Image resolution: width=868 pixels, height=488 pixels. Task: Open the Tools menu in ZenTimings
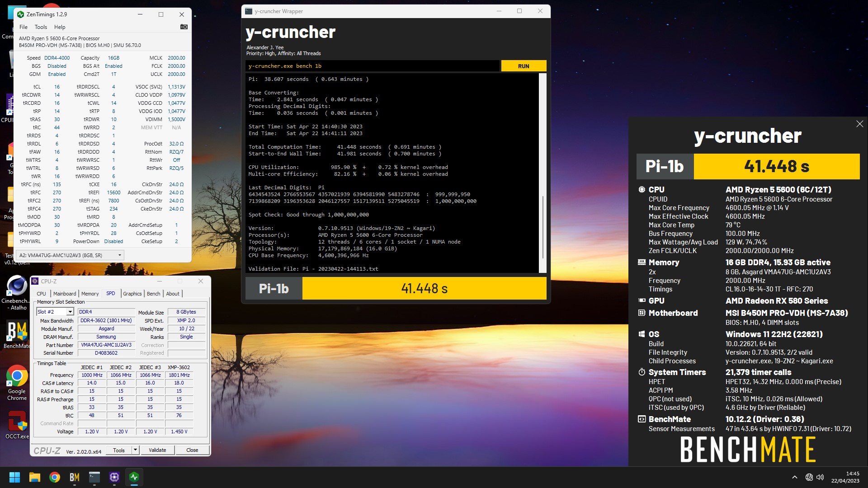41,27
